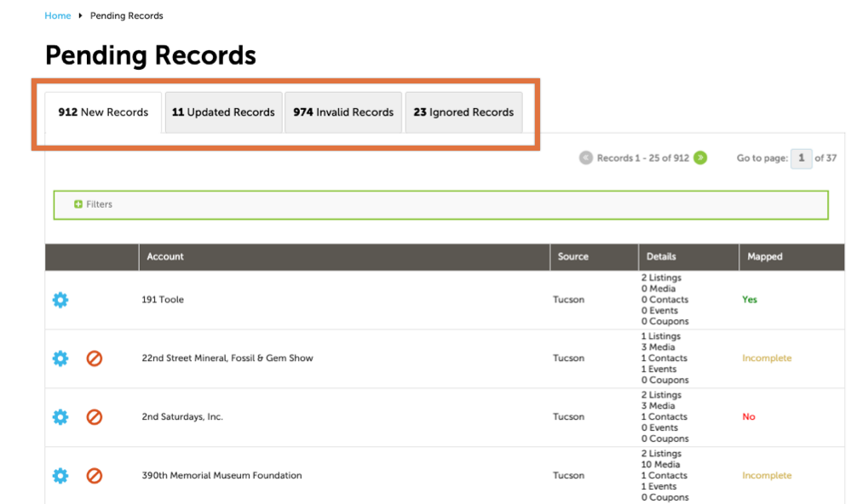Image resolution: width=851 pixels, height=504 pixels.
Task: Click the Details column header
Action: pos(689,256)
